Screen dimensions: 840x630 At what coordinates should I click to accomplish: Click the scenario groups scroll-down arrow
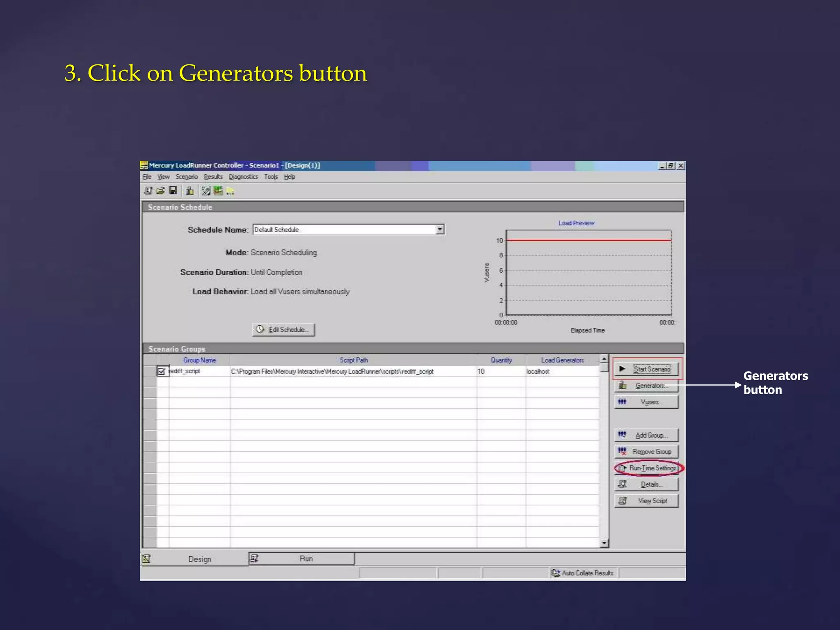(604, 543)
